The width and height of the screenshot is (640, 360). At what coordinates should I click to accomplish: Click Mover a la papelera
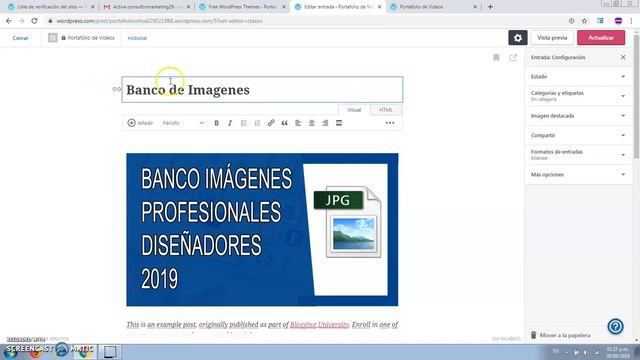click(x=560, y=335)
